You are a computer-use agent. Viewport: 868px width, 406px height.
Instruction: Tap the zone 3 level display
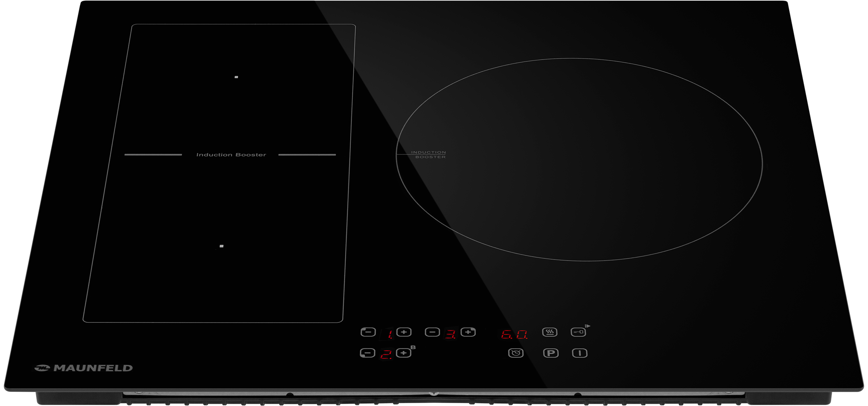coord(450,334)
